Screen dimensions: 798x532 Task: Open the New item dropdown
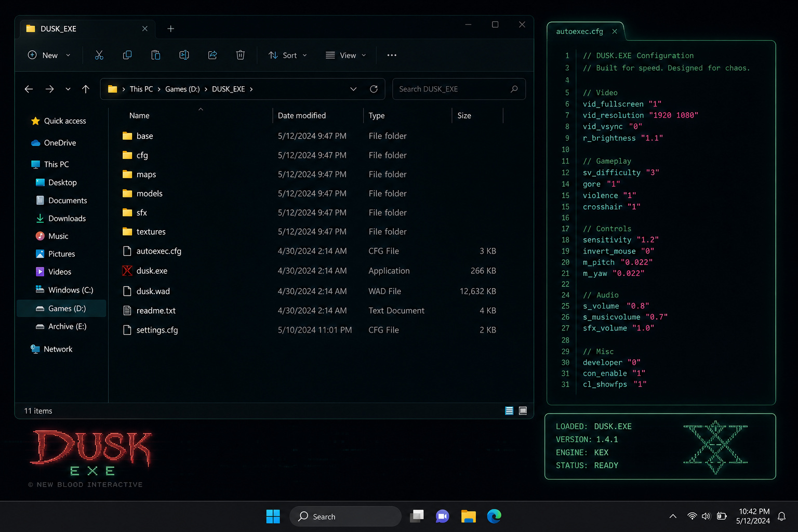click(49, 55)
